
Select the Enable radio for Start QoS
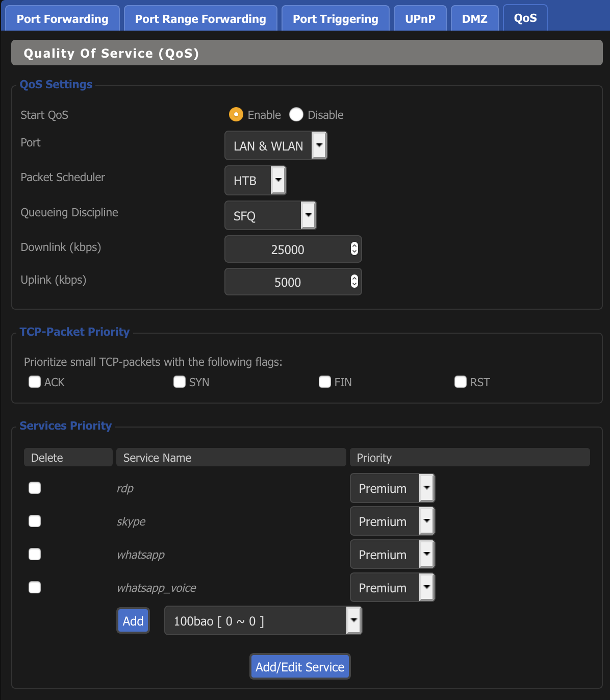(236, 115)
